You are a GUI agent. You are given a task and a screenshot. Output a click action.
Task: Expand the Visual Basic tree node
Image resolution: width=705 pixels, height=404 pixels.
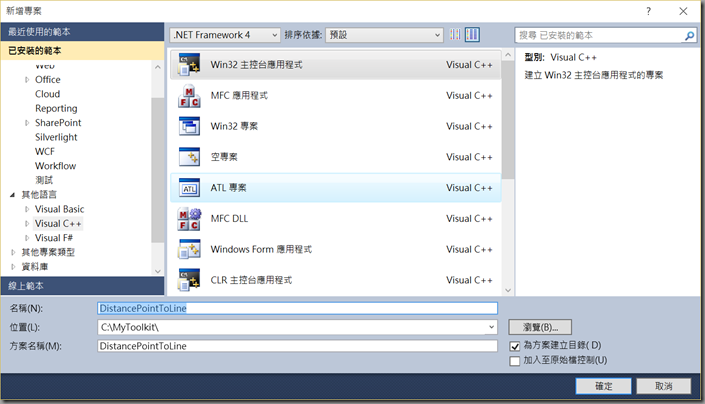point(27,209)
